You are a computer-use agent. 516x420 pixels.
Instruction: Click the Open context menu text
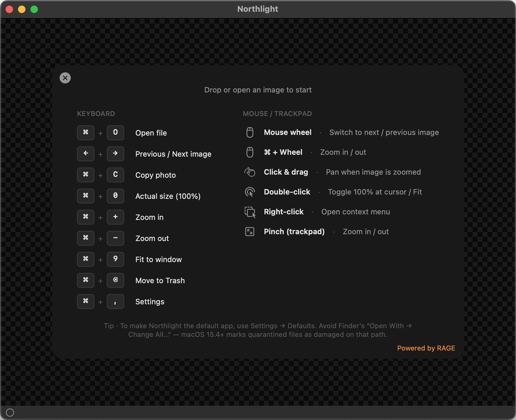355,212
